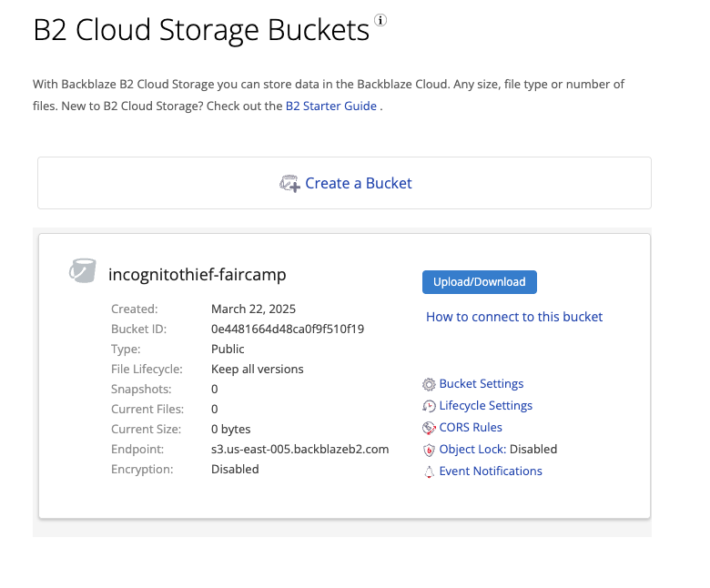Click the Bucket ID value 0e4481664d48ca0f9f510f19
Screen dimensions: 710x588
288,329
